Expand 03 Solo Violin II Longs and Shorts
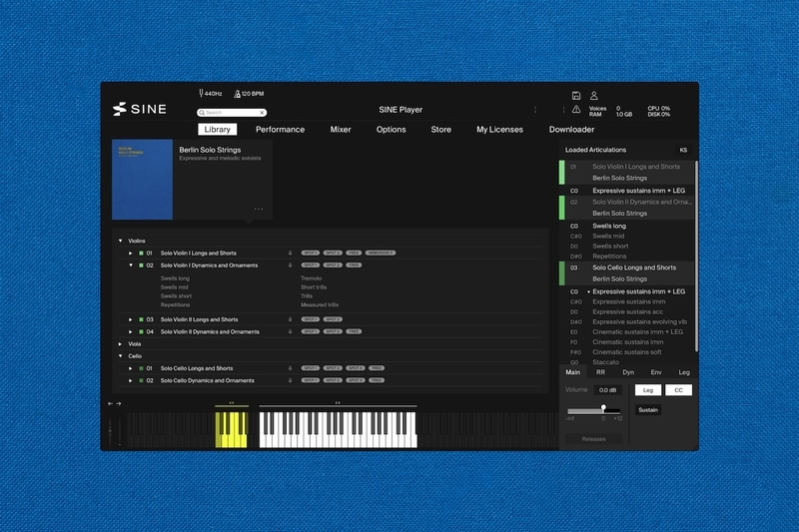Image resolution: width=799 pixels, height=532 pixels. [x=131, y=319]
